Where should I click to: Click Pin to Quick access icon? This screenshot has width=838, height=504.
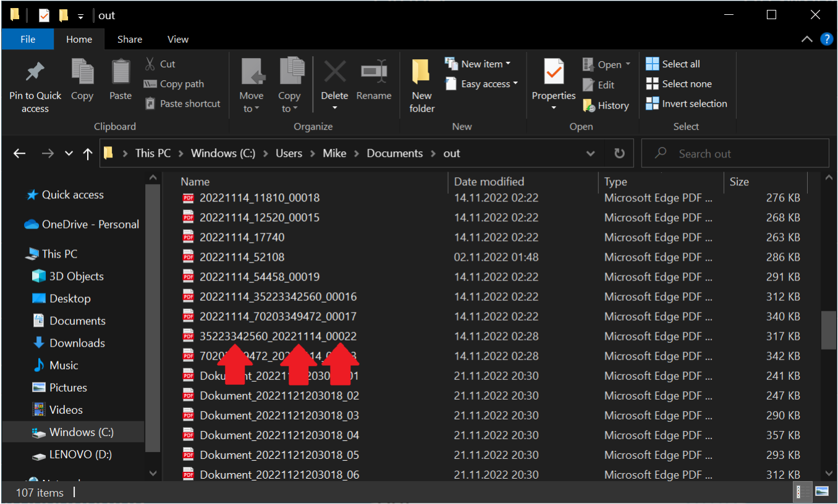click(x=35, y=73)
